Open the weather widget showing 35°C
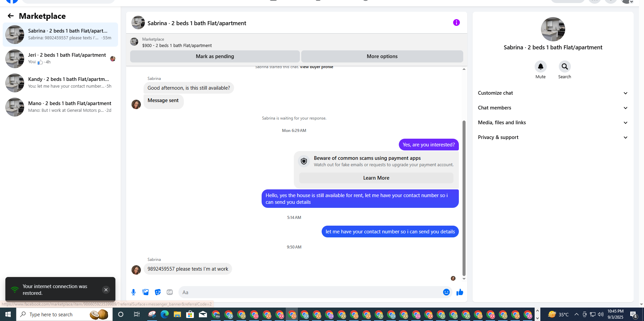Viewport: 644px width, 321px height. point(558,314)
